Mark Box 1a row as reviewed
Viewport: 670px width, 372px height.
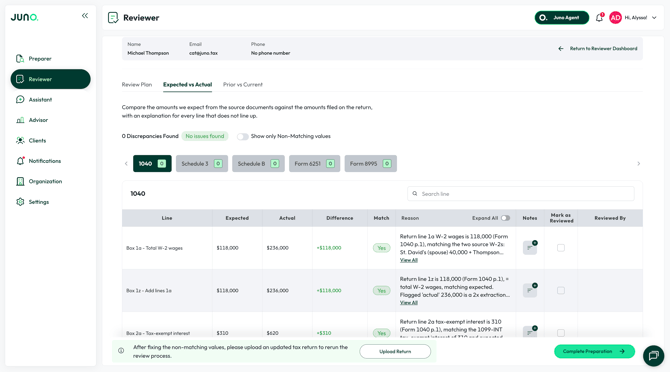561,248
